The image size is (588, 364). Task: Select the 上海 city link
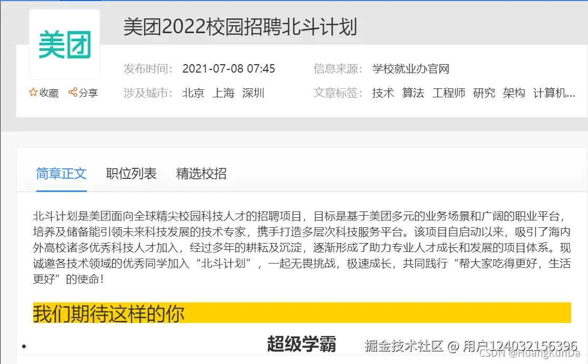tap(224, 93)
